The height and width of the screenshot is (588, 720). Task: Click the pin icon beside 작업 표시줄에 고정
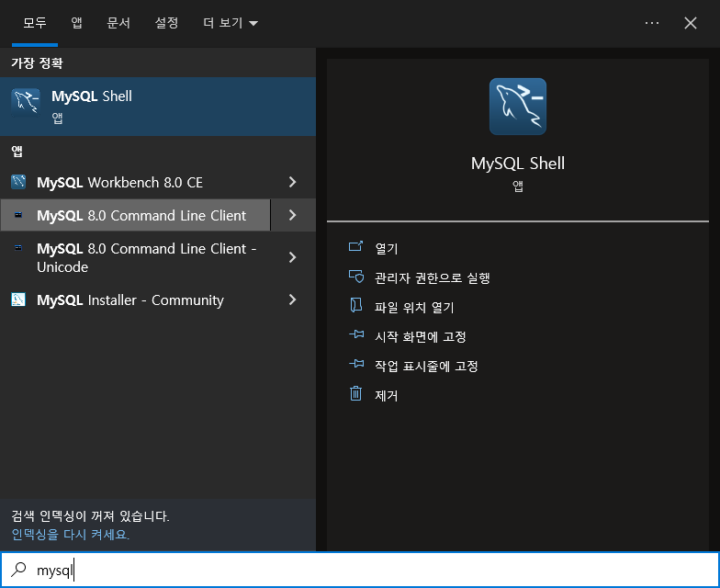[356, 364]
